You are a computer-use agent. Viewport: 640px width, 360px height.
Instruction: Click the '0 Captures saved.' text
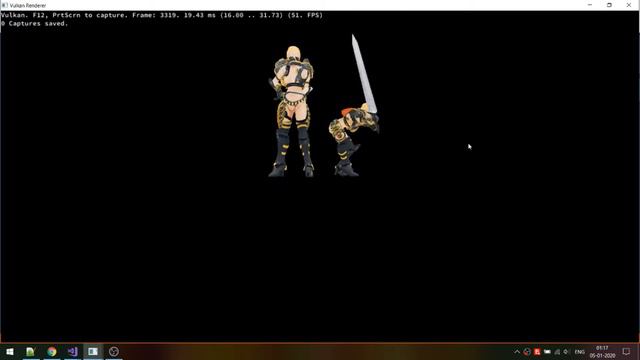pos(34,24)
